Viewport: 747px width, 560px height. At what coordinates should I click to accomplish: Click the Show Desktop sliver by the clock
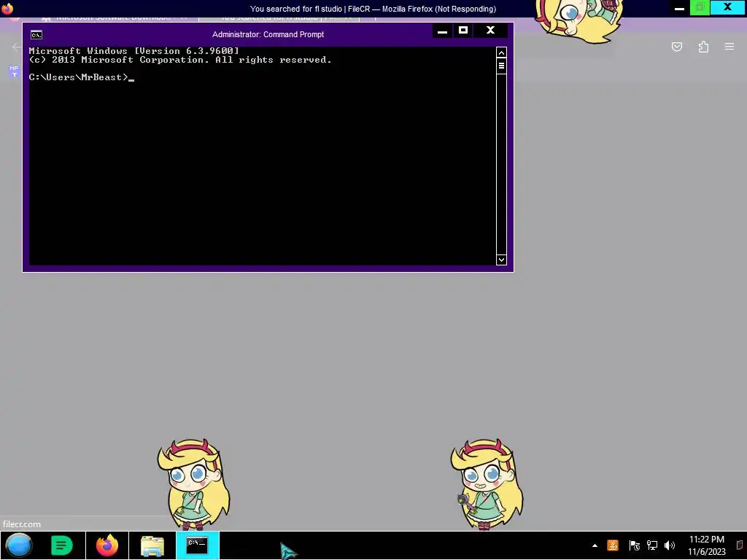[x=740, y=545]
